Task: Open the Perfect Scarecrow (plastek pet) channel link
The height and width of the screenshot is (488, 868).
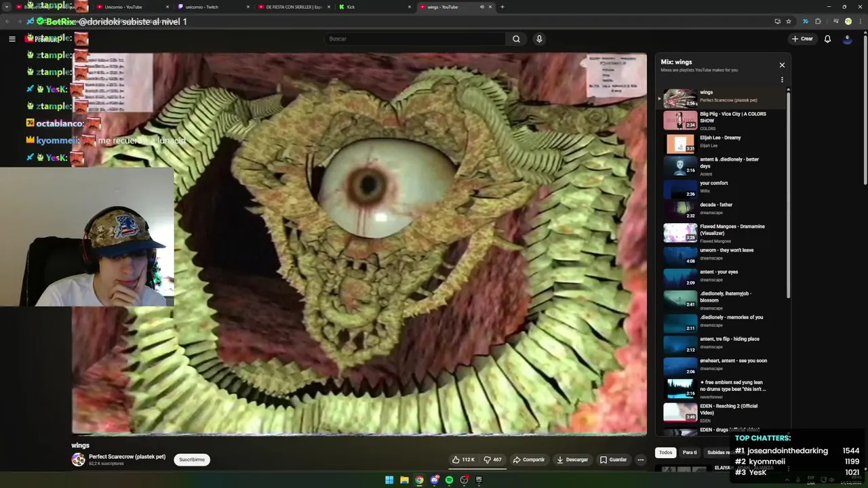Action: pyautogui.click(x=127, y=457)
